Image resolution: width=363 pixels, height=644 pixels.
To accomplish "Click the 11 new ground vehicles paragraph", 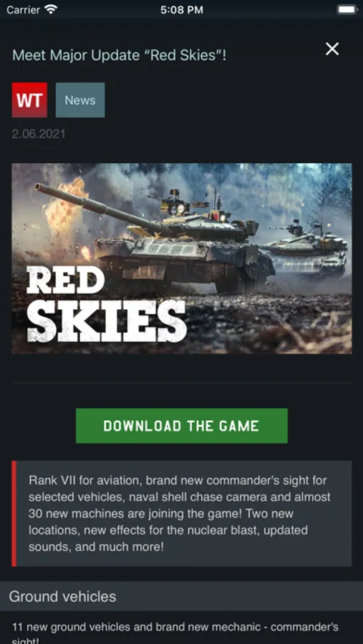I will tap(175, 633).
